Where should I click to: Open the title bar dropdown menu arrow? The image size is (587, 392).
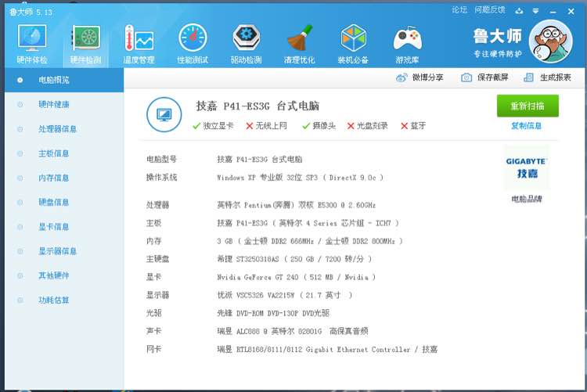coord(535,11)
